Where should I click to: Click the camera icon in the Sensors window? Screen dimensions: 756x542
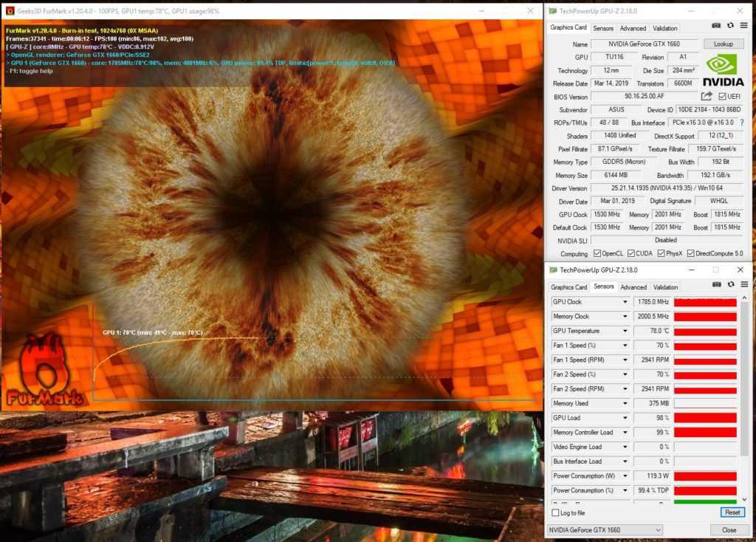716,284
